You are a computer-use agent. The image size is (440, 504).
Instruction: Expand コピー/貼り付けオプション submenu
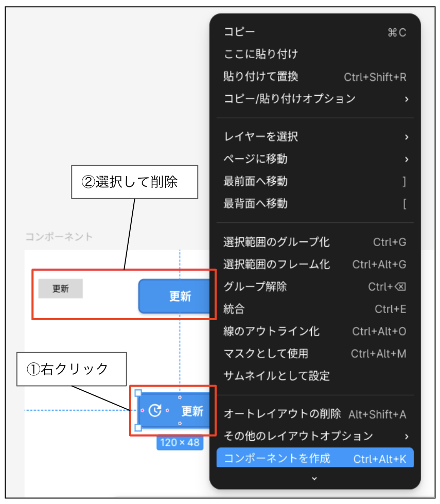tap(315, 99)
